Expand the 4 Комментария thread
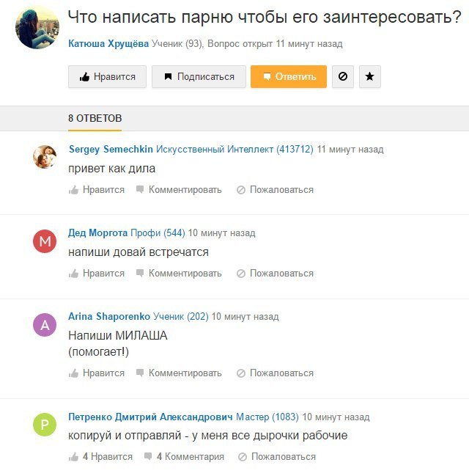469x476 pixels. [184, 456]
